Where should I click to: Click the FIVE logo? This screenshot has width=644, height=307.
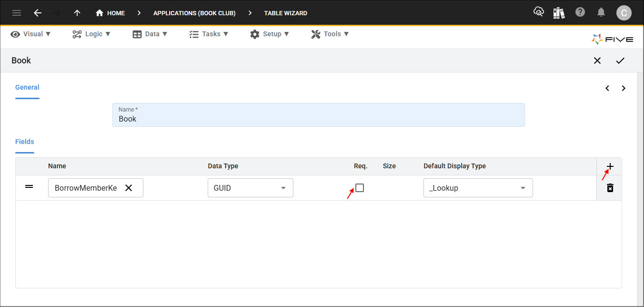[x=613, y=39]
